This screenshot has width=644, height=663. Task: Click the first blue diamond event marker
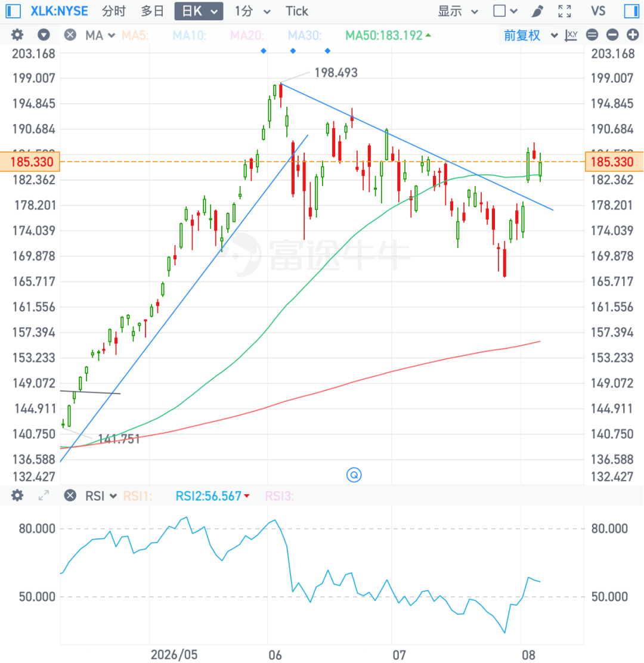click(264, 51)
